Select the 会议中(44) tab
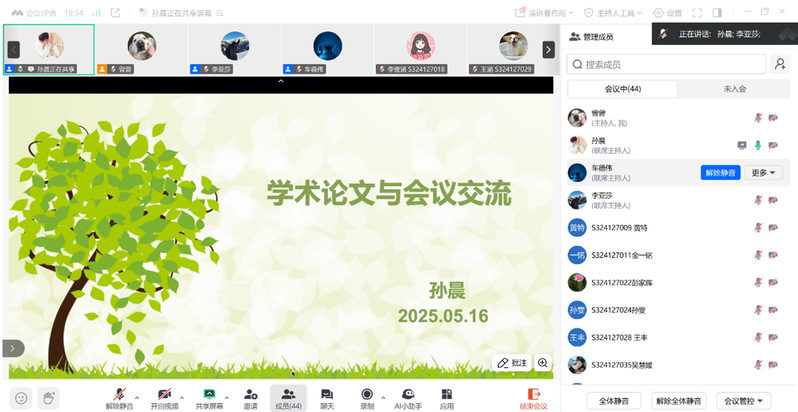 tap(622, 89)
